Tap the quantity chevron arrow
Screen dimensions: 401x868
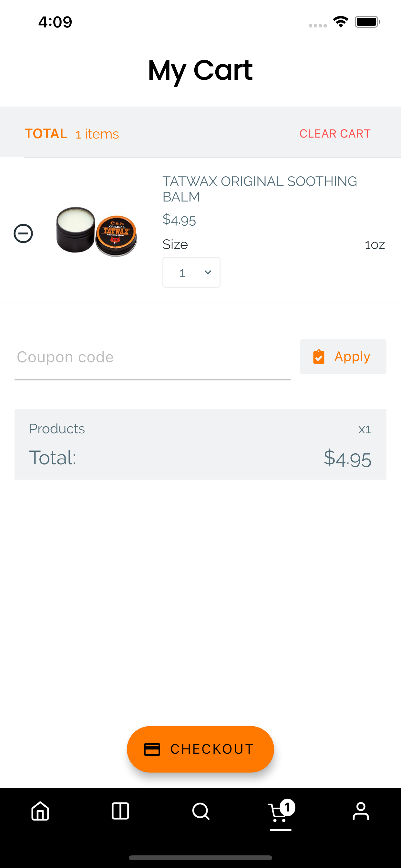click(x=208, y=272)
